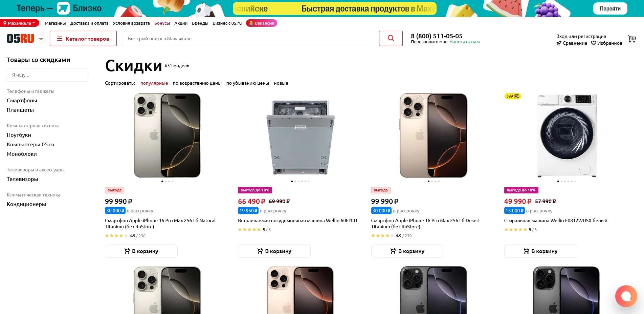Click the Перейти button
The image size is (644, 314).
(610, 8)
